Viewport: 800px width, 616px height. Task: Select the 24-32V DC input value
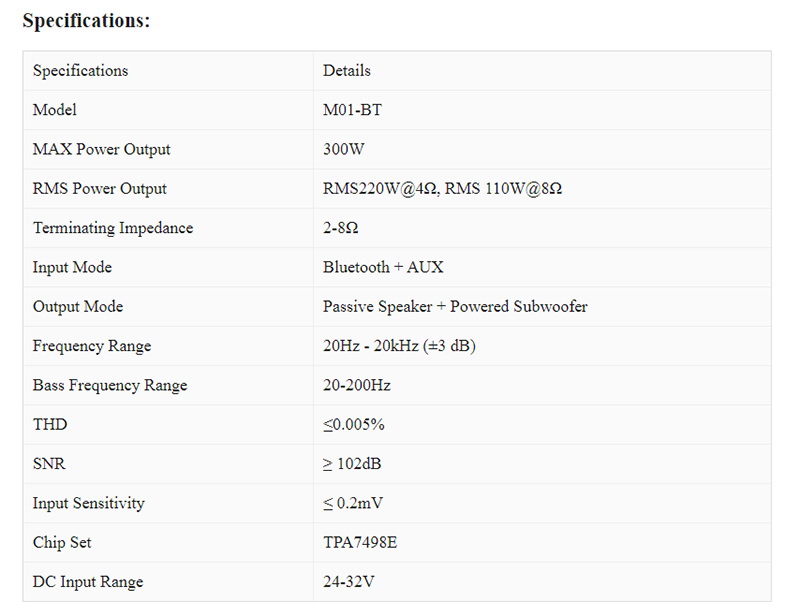click(349, 582)
